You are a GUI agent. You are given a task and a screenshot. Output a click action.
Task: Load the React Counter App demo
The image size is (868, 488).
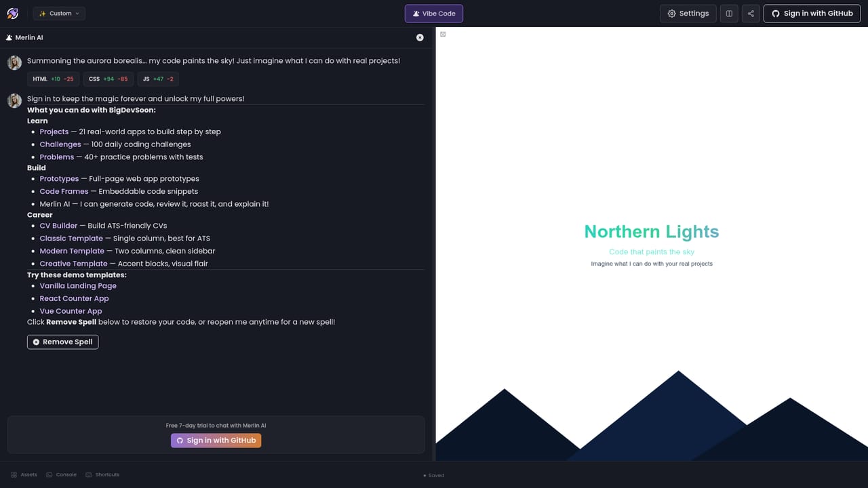[x=74, y=298]
